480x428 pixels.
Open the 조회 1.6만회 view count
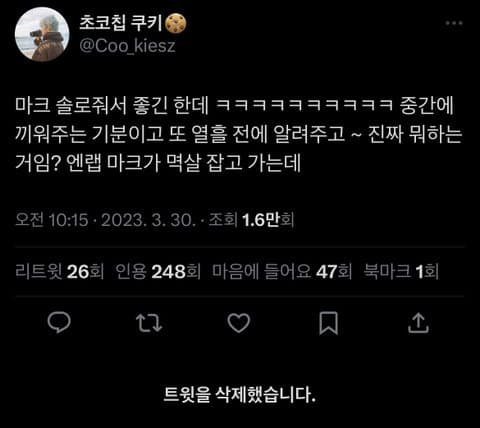[251, 220]
